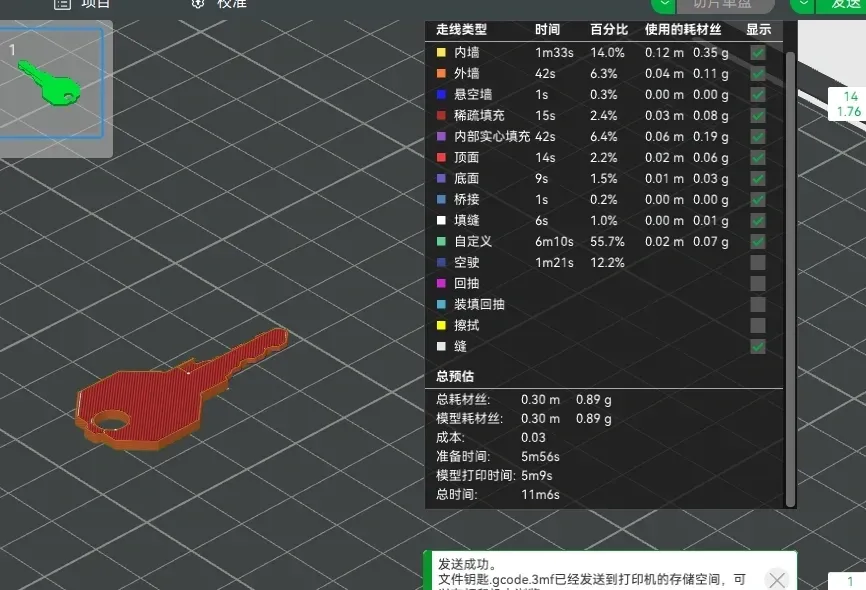This screenshot has height=590, width=866.
Task: Hide 内墙 lines via its display checkbox
Action: tap(758, 52)
